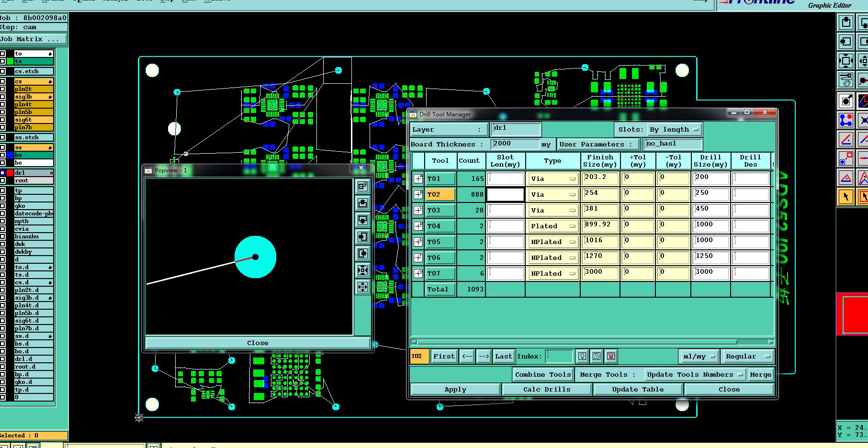Select the blue and red nodes tool
This screenshot has width=868, height=448.
[846, 120]
